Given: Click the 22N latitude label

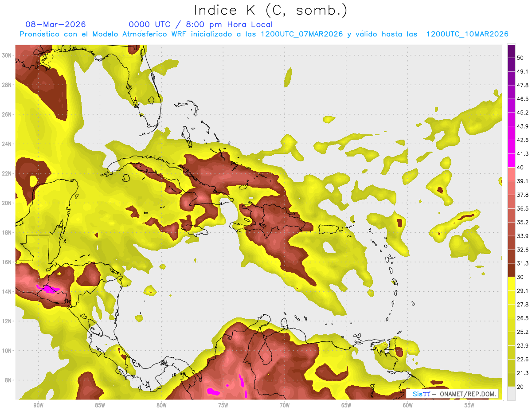Looking at the screenshot, I should click(x=7, y=173).
